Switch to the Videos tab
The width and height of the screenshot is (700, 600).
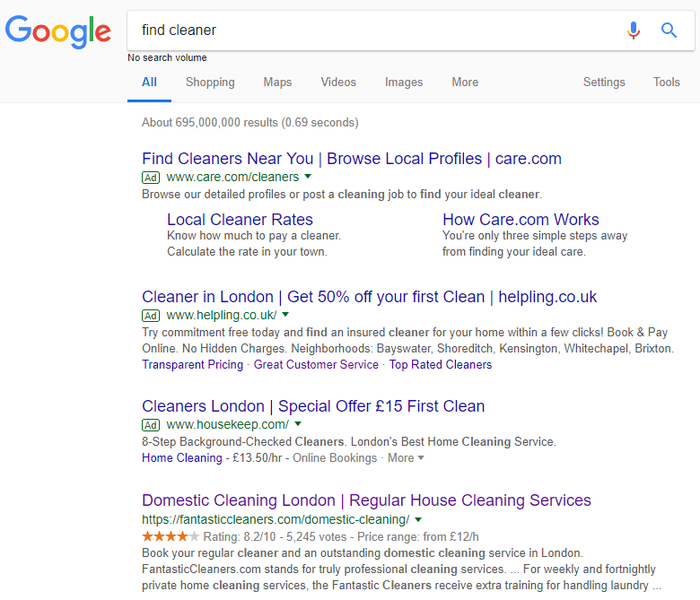(x=338, y=83)
